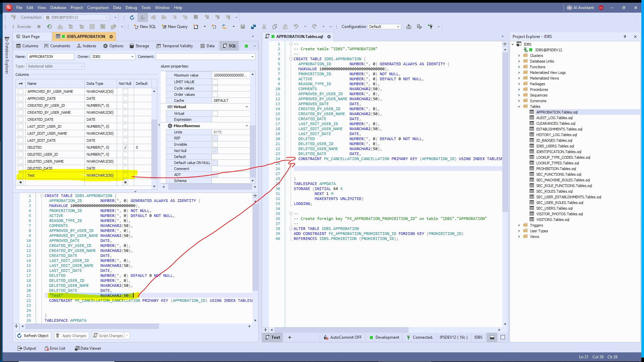Pin the Project Explorer panel
Image resolution: width=644 pixels, height=362 pixels.
[625, 37]
